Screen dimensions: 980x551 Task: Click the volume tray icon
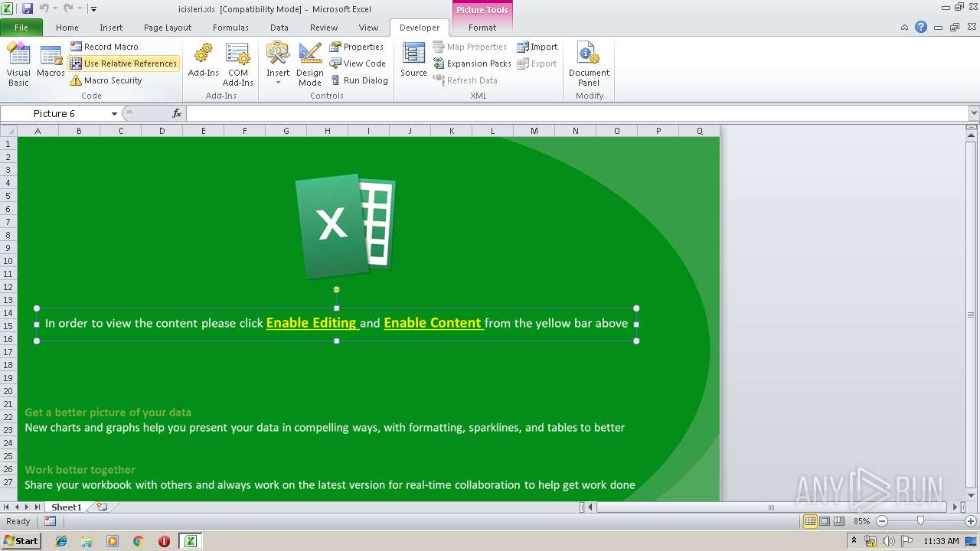pos(888,541)
